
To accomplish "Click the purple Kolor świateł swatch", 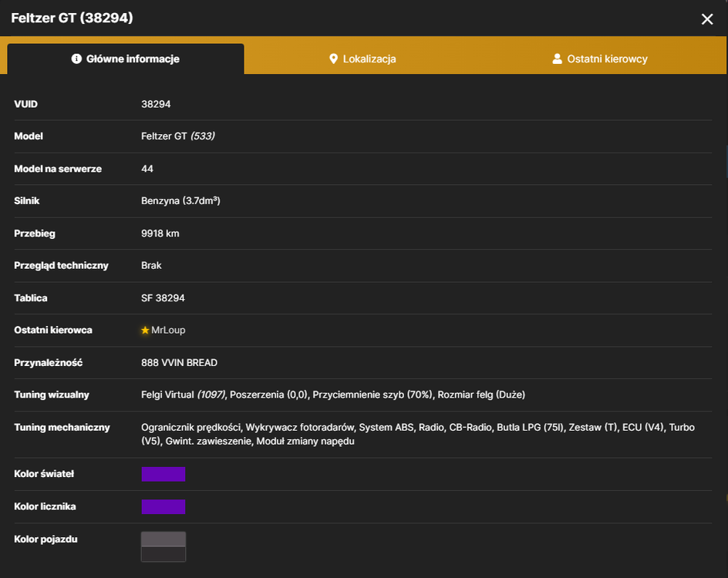I will 163,474.
